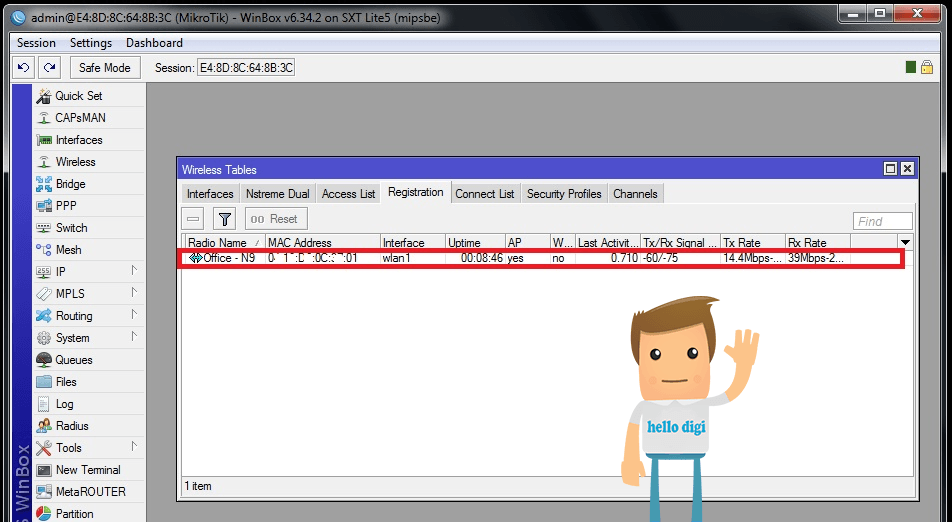Switch to the Nstreme Dual tab
Viewport: 952px width, 522px height.
(277, 194)
